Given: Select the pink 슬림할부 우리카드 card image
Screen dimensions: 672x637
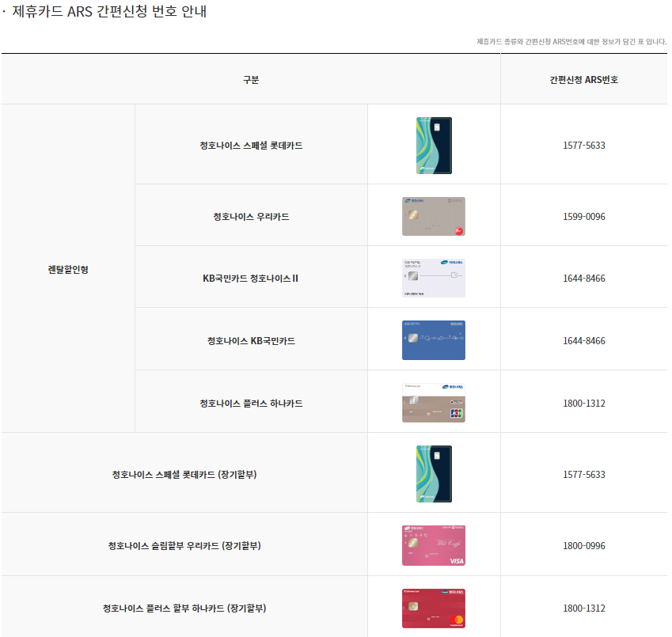Looking at the screenshot, I should pyautogui.click(x=434, y=545).
